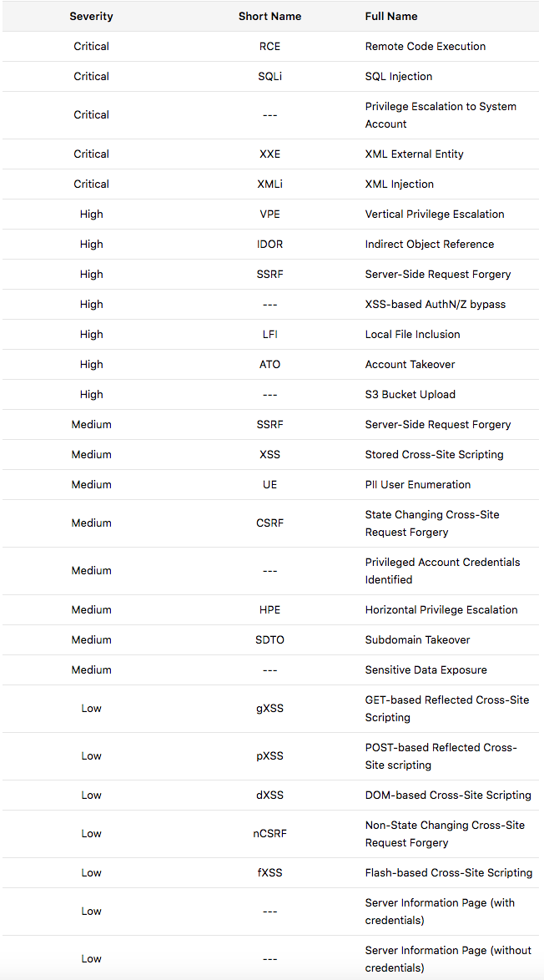Select Flash-based Cross-Site Scripting text
Screen dimensions: 544x980
pos(448,872)
